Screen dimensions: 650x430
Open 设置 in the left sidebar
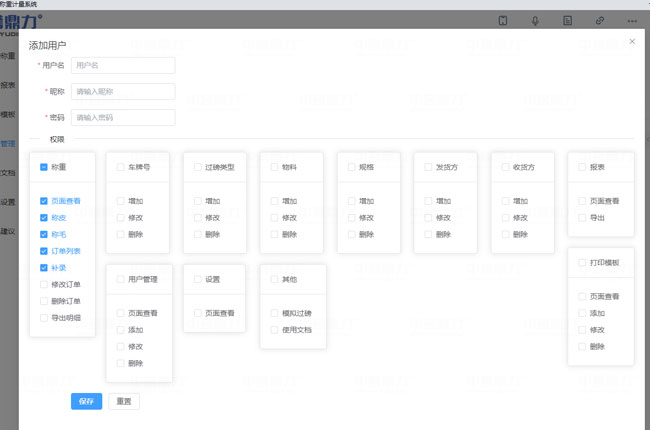(x=8, y=202)
